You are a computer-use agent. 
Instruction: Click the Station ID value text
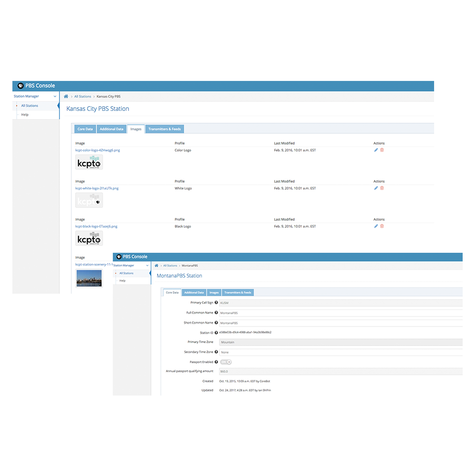[245, 332]
